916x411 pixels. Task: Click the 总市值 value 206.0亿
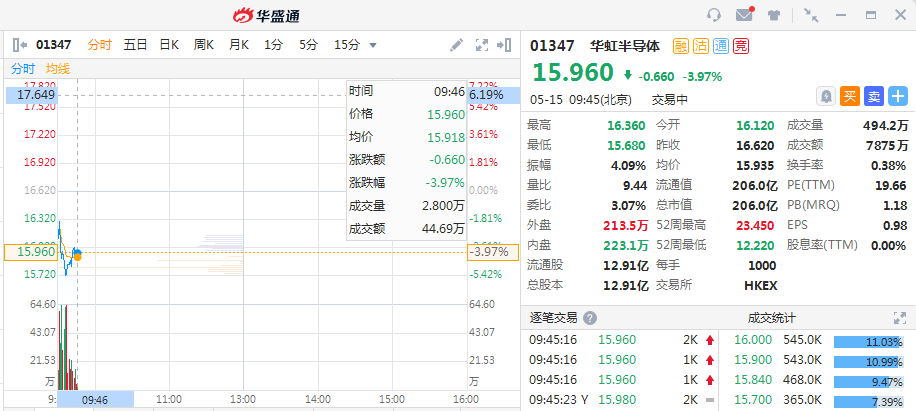tap(755, 206)
